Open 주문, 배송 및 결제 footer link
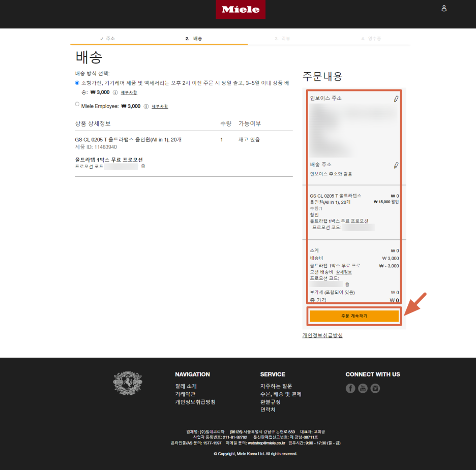 pos(281,394)
